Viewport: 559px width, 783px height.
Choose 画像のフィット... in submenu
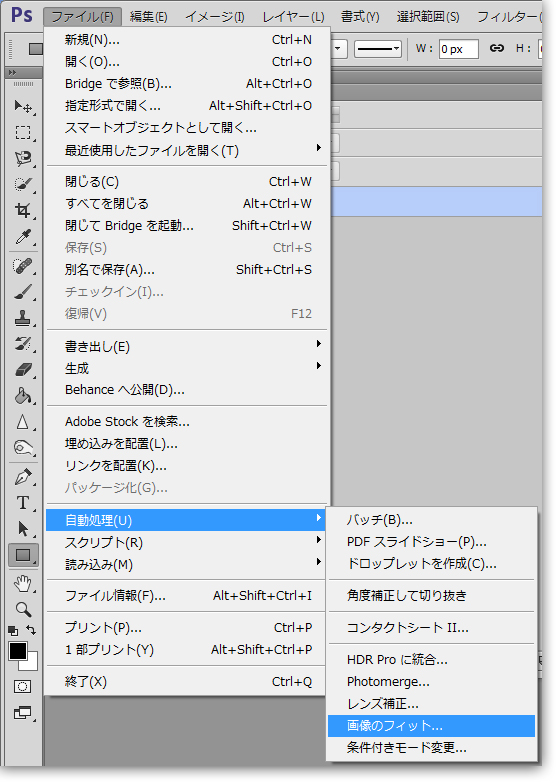[432, 726]
